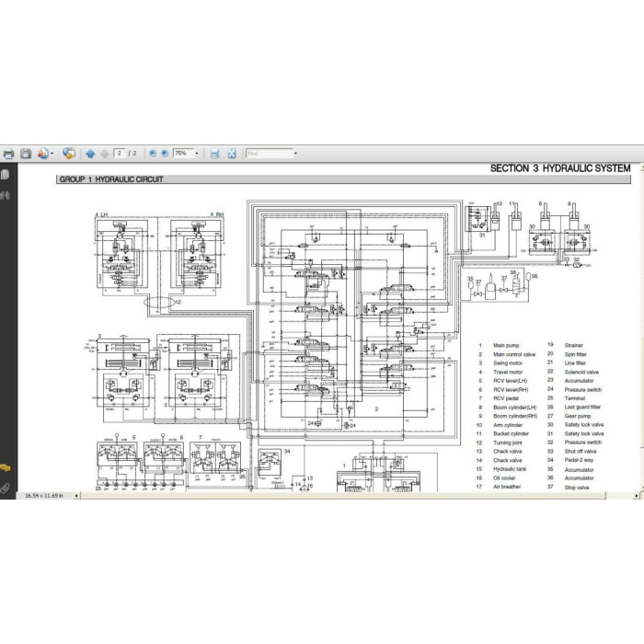Click the Zoom In plus button

pos(165,154)
